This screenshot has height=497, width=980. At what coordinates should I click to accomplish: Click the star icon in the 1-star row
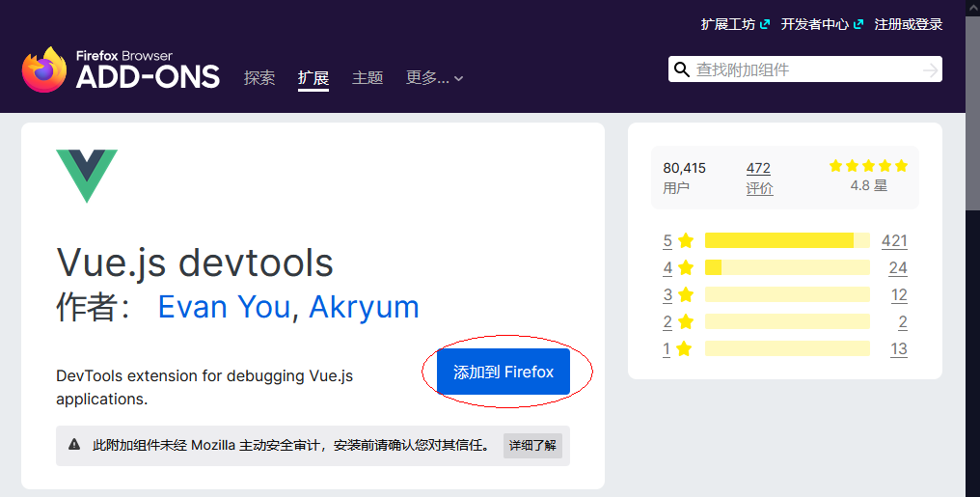(x=684, y=348)
